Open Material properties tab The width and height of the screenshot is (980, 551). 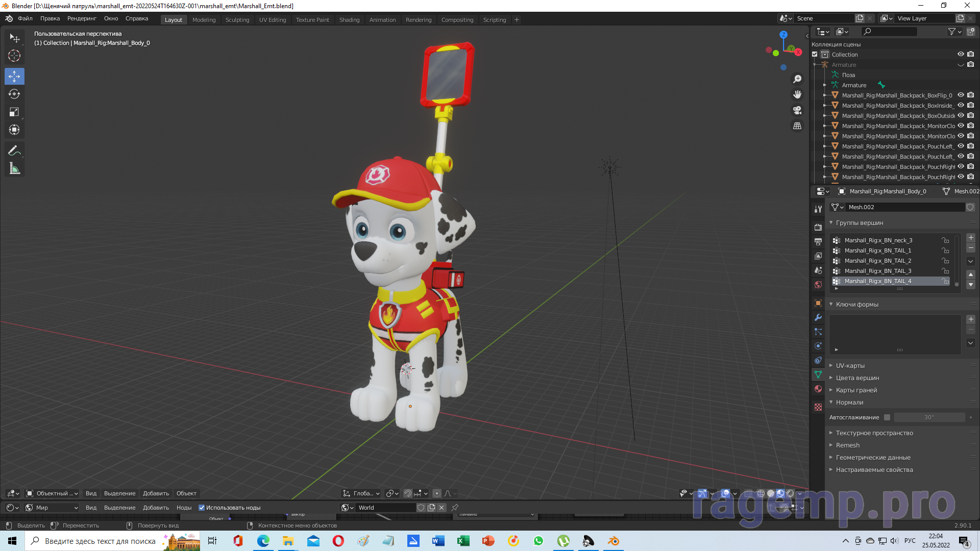click(x=818, y=389)
